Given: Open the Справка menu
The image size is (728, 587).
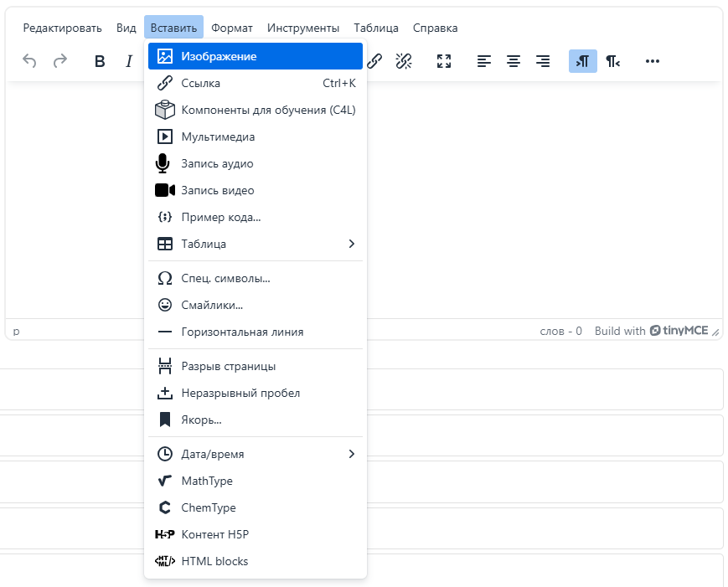Looking at the screenshot, I should pos(435,28).
